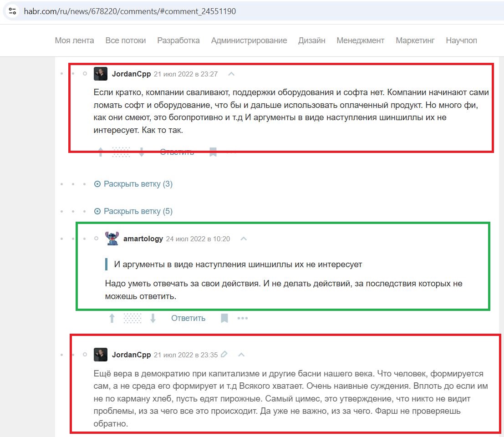This screenshot has width=504, height=437.
Task: Bookmark JordanCpp's 23:27 comment
Action: [213, 152]
